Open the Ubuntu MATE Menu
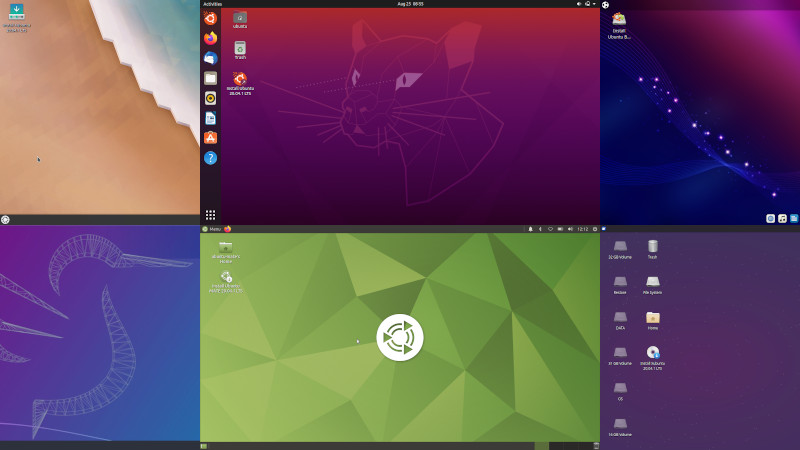This screenshot has height=450, width=800. click(211, 229)
